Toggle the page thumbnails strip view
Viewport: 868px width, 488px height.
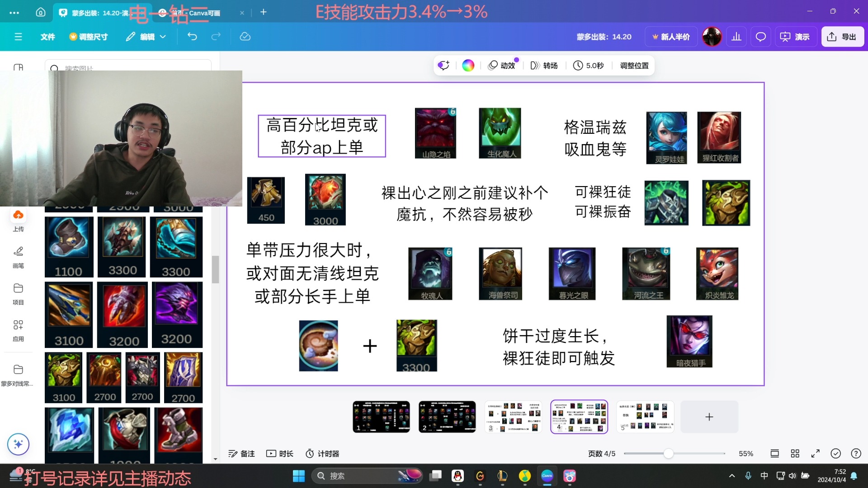click(x=774, y=454)
